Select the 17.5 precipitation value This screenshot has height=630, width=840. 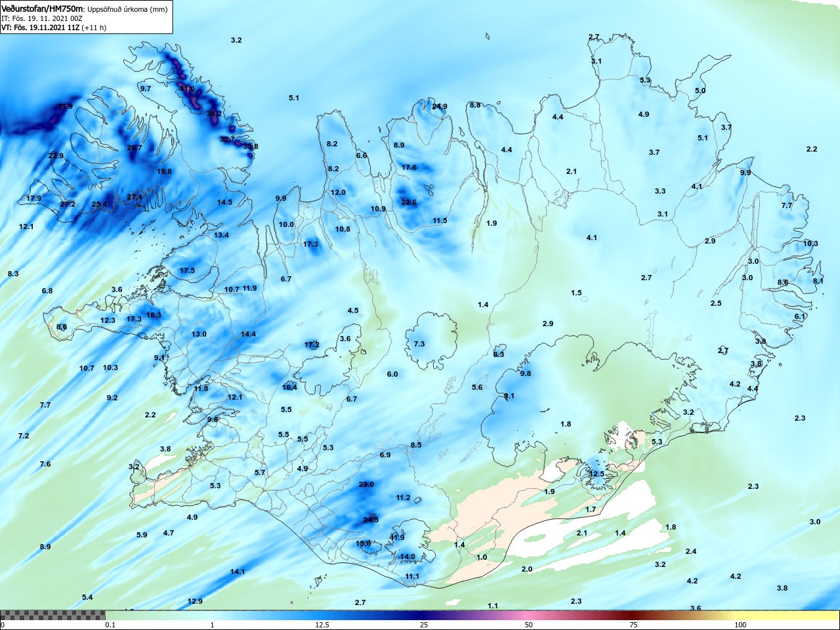pyautogui.click(x=187, y=270)
